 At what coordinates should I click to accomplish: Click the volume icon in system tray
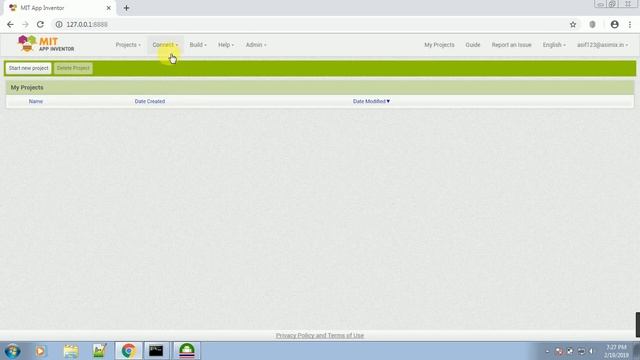[x=591, y=351]
